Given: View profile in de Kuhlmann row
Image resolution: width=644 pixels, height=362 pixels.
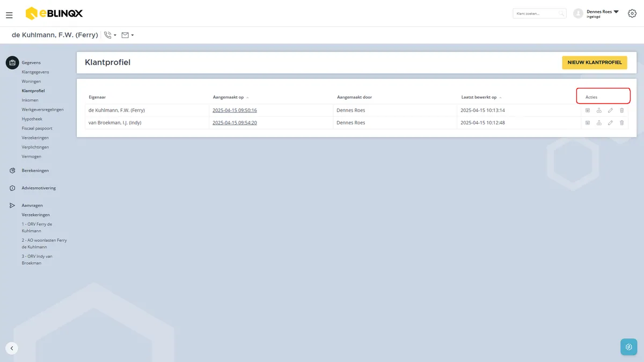Looking at the screenshot, I should point(588,110).
